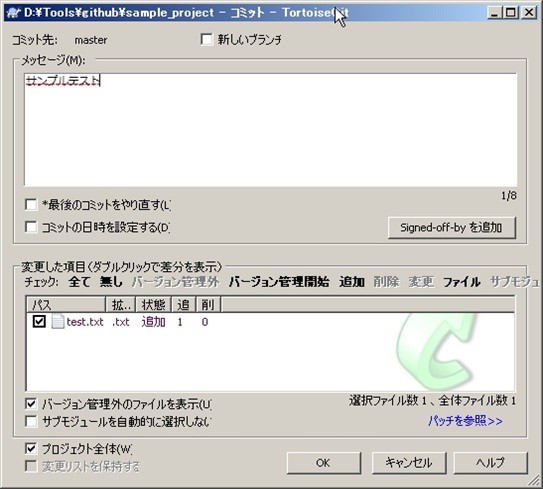
Task: Sort by the パス column header
Action: point(65,305)
